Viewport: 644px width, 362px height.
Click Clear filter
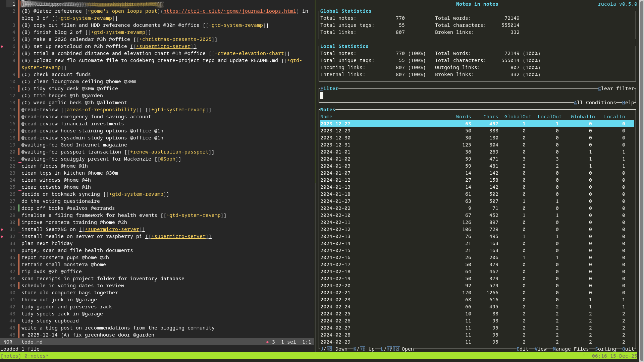coord(616,89)
